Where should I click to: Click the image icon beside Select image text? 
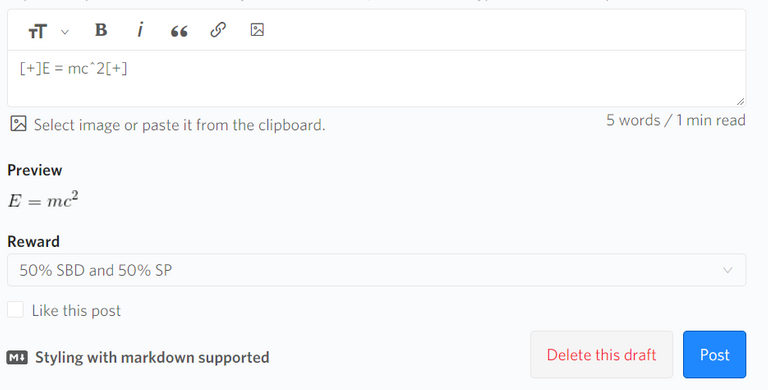[19, 124]
